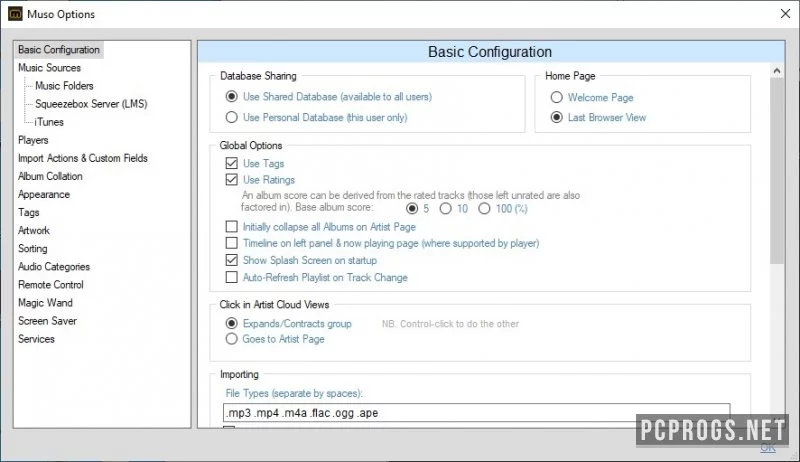Open Magic Wand settings

tap(45, 303)
